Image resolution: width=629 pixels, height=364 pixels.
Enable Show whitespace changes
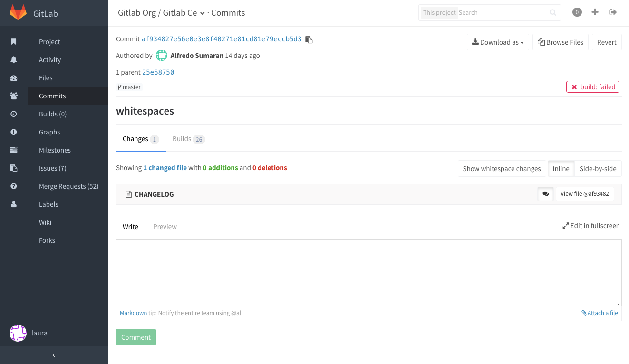click(x=502, y=168)
